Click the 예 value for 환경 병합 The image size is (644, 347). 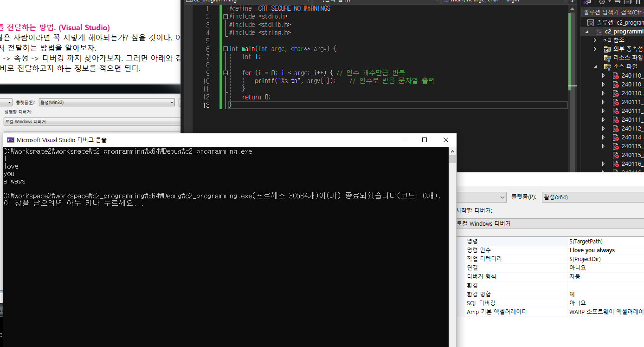572,294
